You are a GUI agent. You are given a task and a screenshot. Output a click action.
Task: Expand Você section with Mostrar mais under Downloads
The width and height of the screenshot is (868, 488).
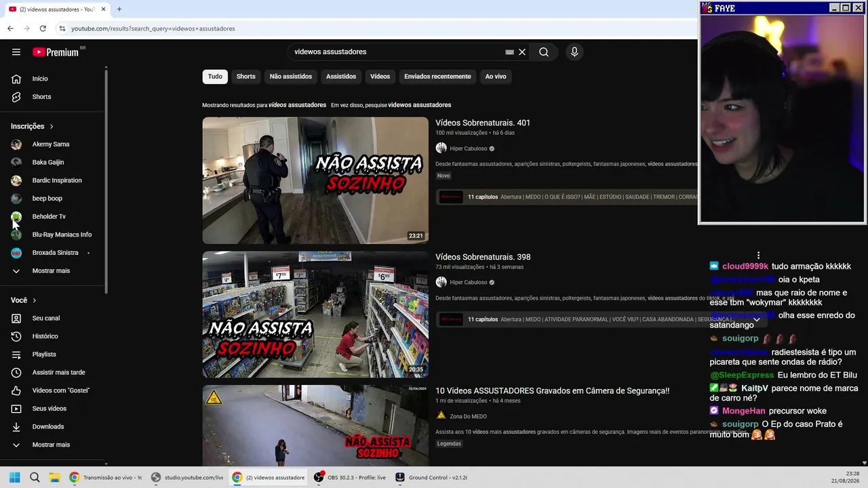(52, 445)
